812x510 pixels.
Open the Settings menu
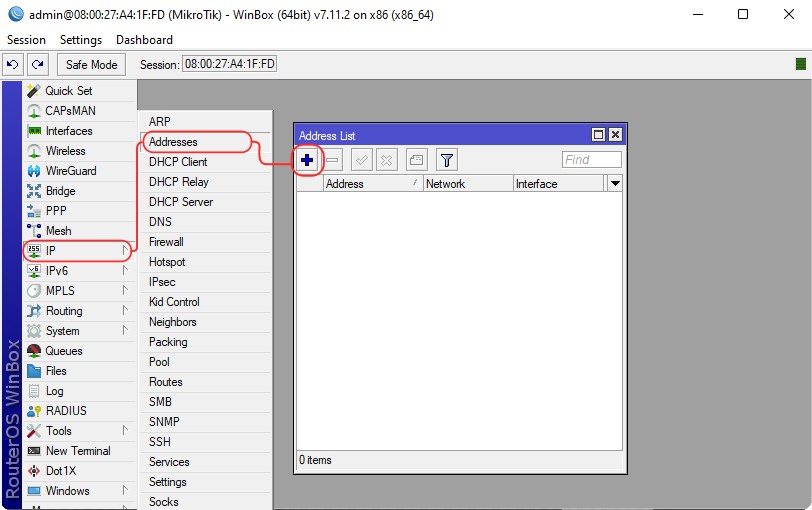pos(81,40)
